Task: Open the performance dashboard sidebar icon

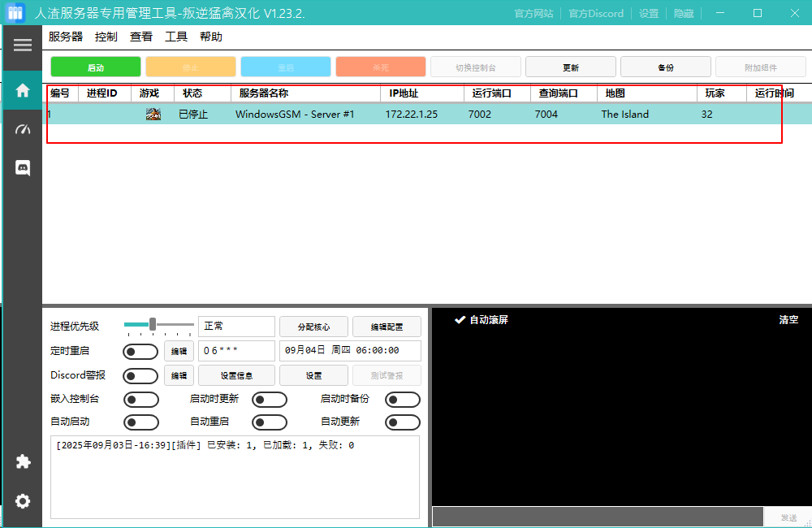Action: (x=22, y=128)
